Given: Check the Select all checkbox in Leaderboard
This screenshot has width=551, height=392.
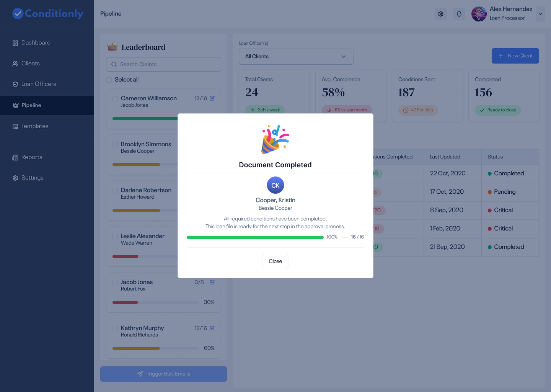Looking at the screenshot, I should pos(109,80).
